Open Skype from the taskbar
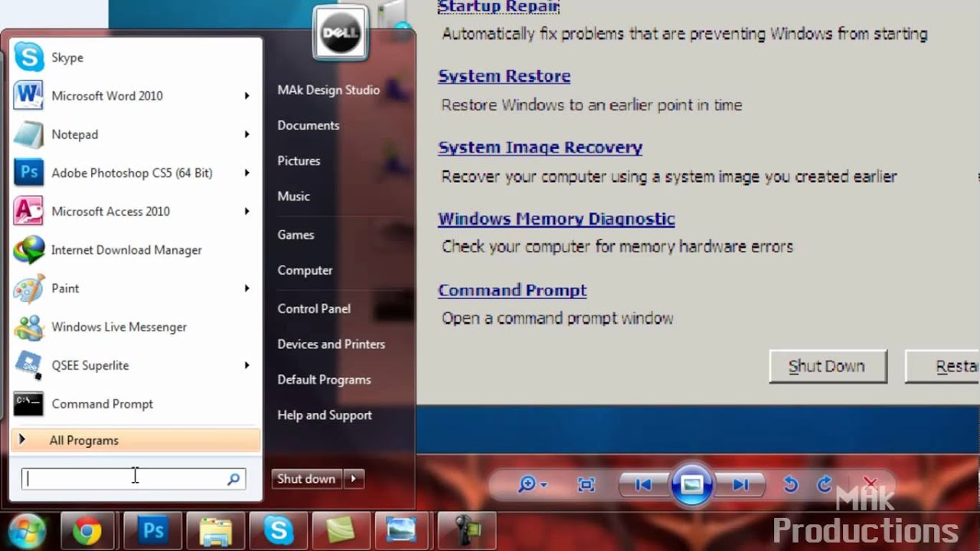Screen dimensions: 980x551 tap(278, 531)
